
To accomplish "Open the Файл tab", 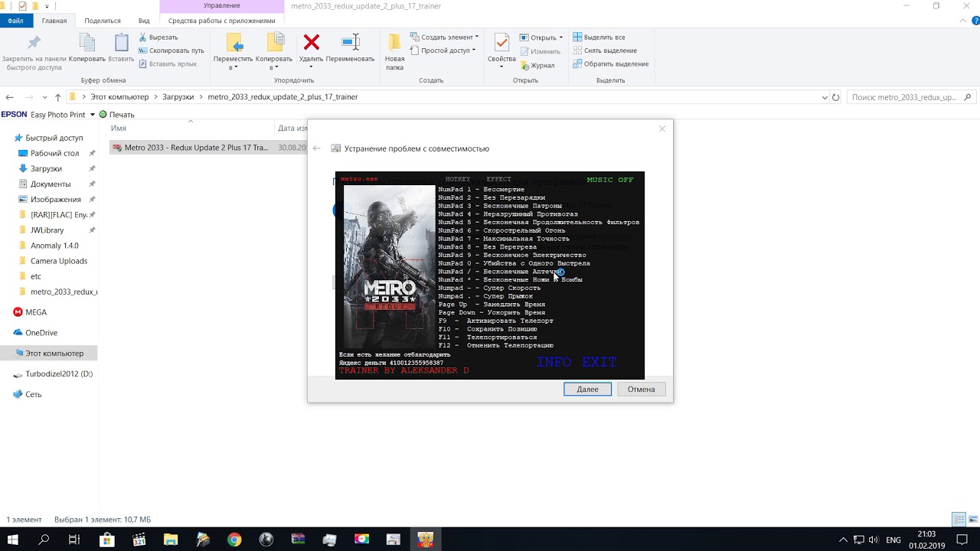I will click(x=15, y=21).
